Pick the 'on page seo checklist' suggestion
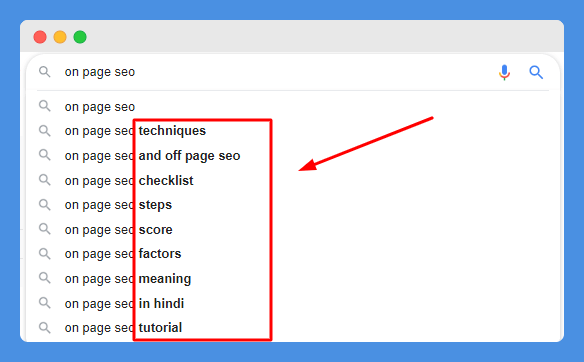This screenshot has width=584, height=362. [x=129, y=180]
